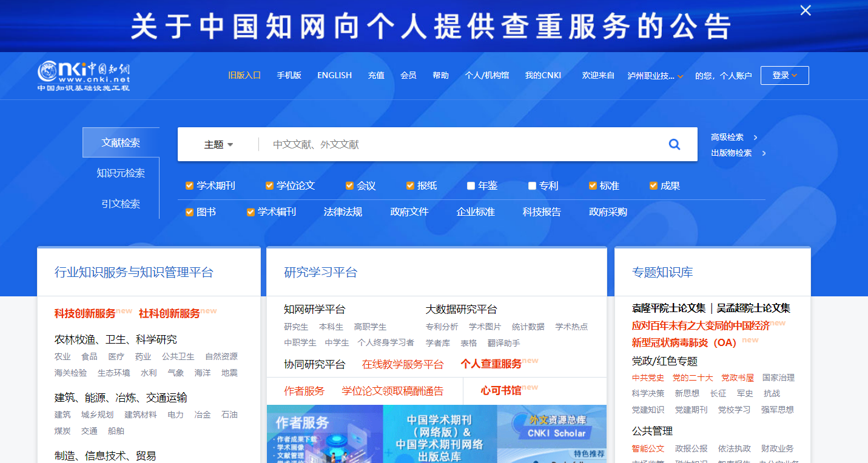
Task: Enable the 专利 checkbox
Action: point(532,185)
